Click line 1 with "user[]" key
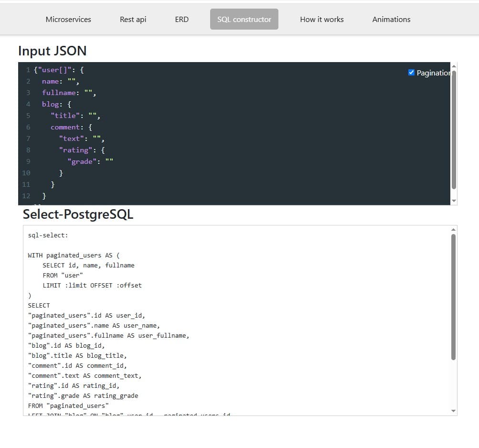 [x=59, y=70]
